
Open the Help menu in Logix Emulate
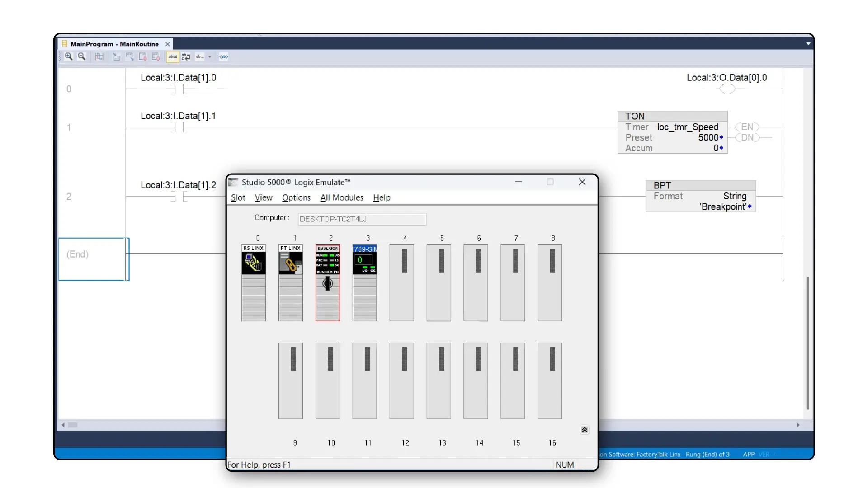tap(382, 197)
